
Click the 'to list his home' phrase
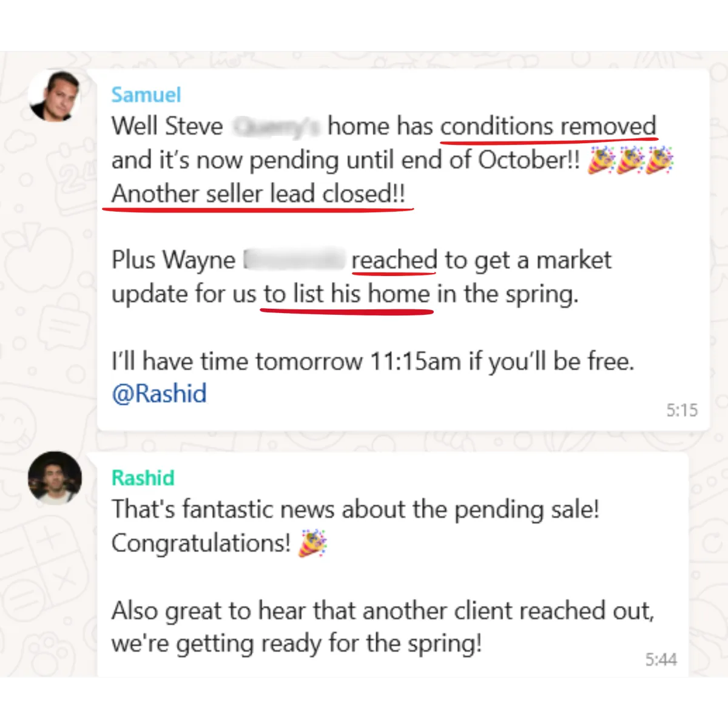(x=347, y=294)
